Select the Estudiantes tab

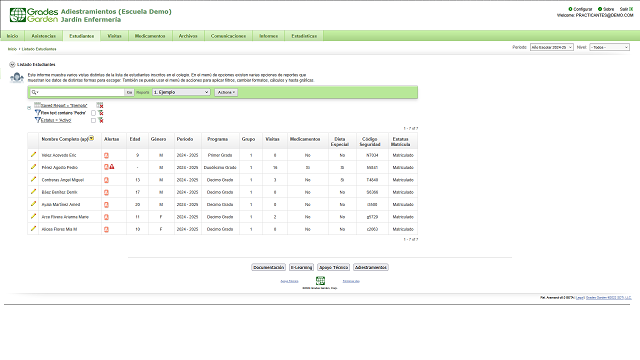point(82,36)
